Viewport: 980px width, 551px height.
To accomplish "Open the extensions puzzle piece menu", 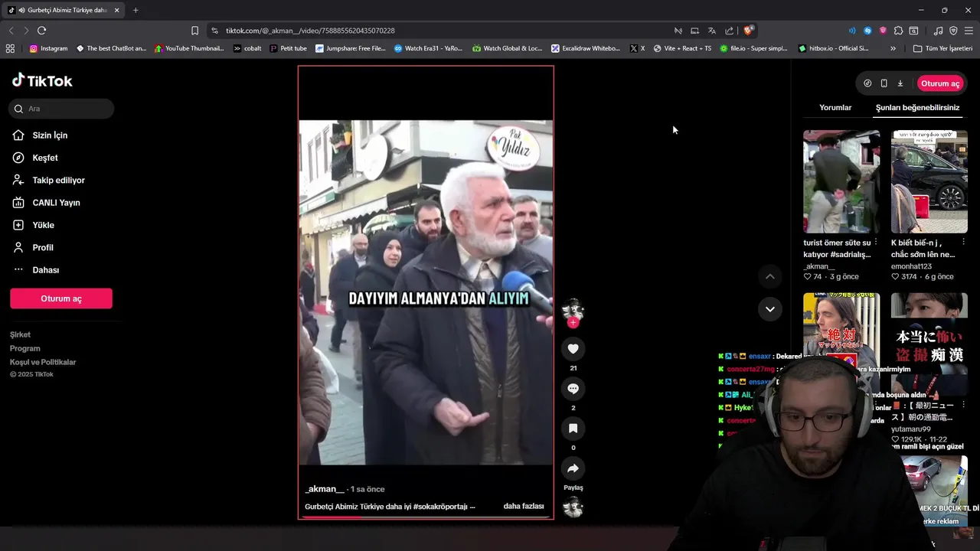I will [899, 31].
